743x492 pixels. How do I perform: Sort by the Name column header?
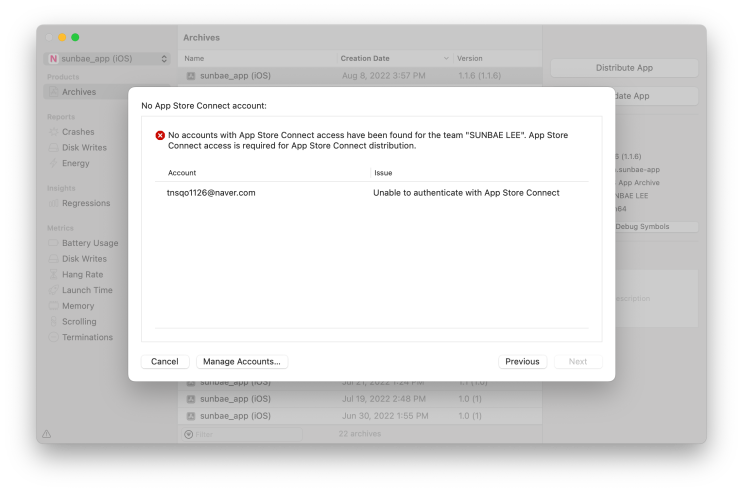pos(194,58)
